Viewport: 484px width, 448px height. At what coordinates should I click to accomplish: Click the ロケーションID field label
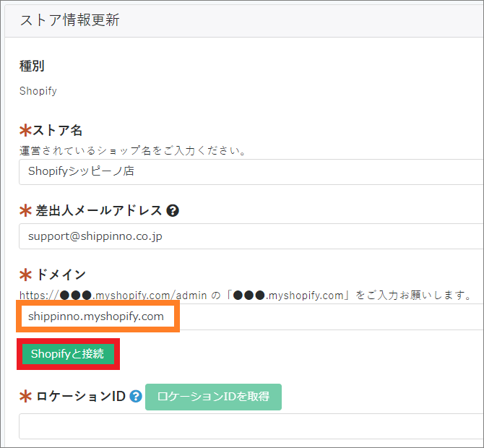pos(81,396)
